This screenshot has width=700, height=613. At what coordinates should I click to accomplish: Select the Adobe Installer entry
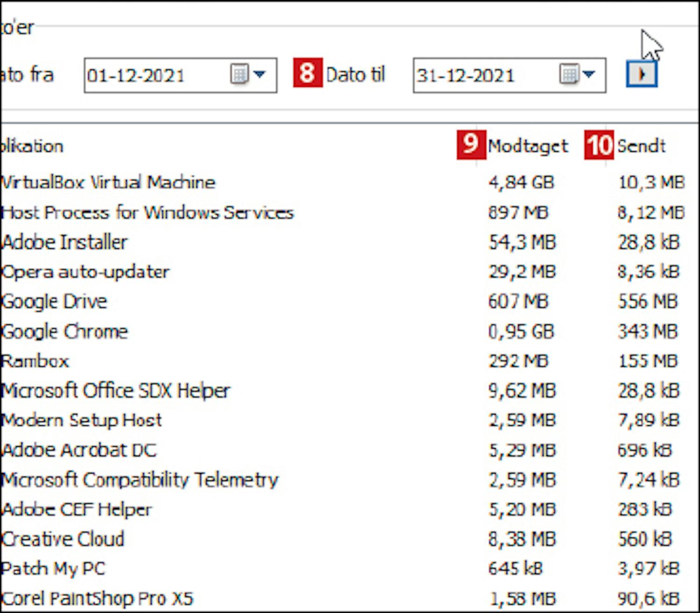pos(65,242)
